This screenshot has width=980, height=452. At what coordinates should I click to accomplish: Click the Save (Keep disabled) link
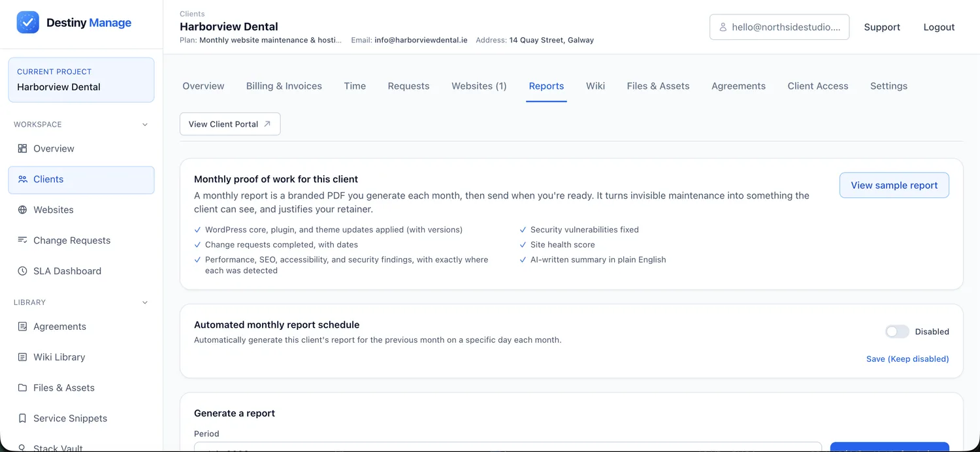[x=907, y=359]
